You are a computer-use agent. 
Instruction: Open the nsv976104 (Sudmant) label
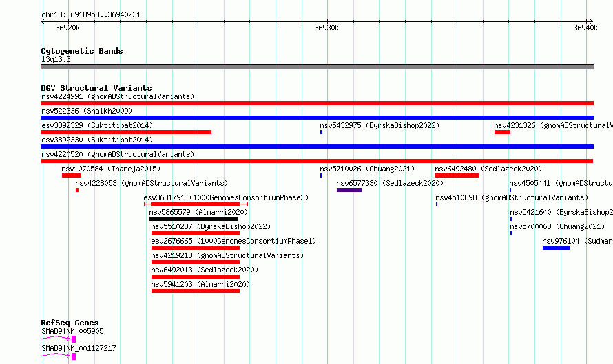click(577, 241)
